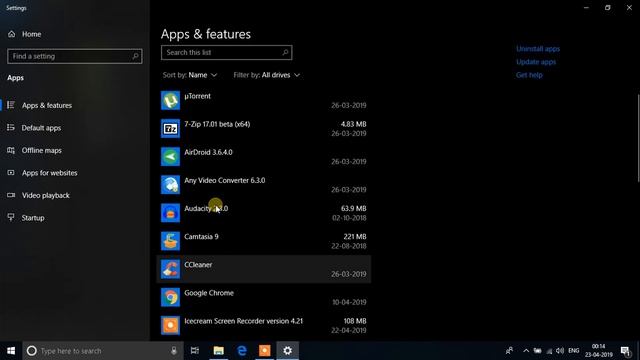640x360 pixels.
Task: Select Any Video Converter 6.3.0 entry
Action: click(x=224, y=180)
